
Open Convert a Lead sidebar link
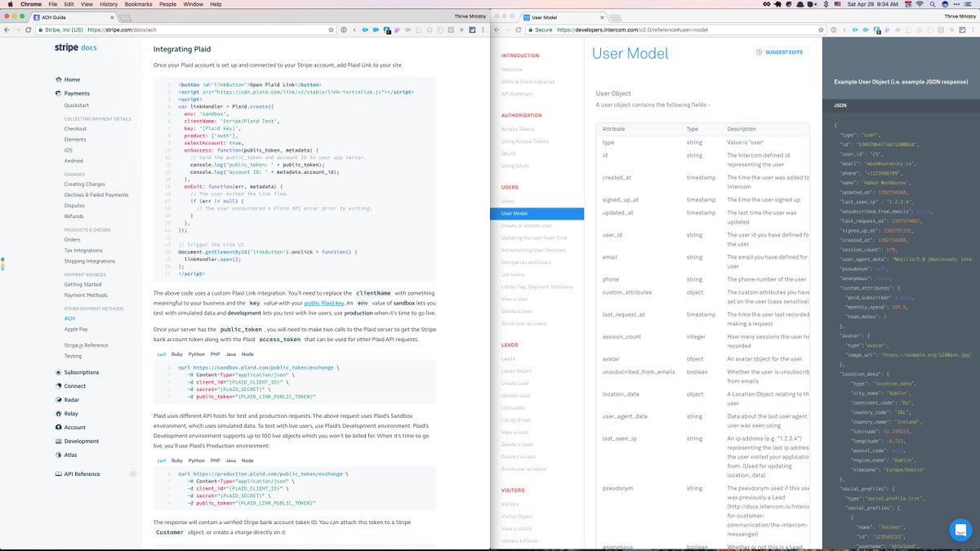[x=519, y=457]
